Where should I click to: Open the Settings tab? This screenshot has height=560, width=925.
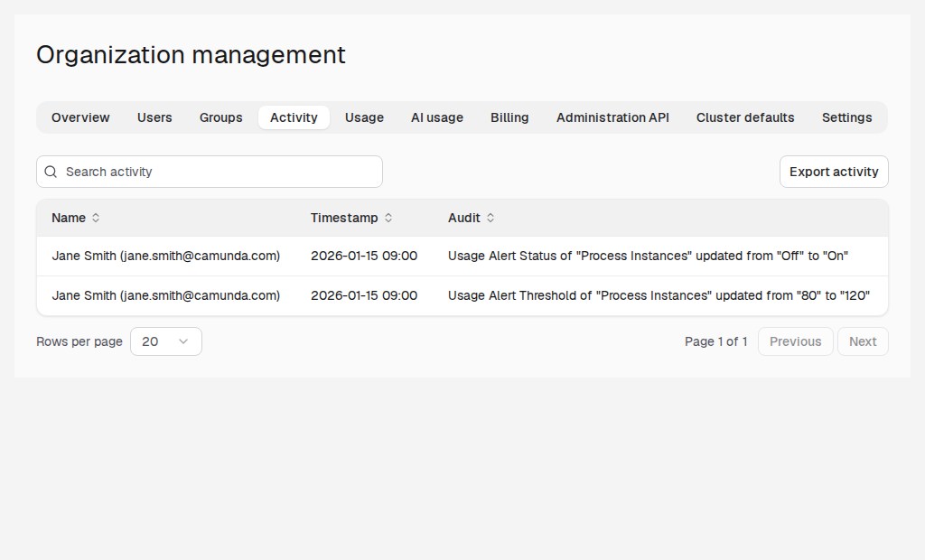(846, 117)
